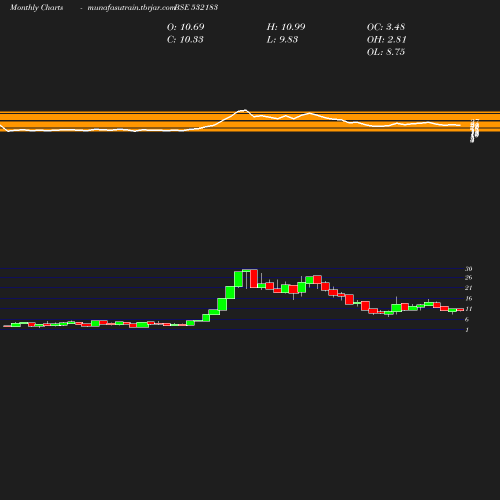Click the price axis label 6
Screen dimensions: 500x500
click(467, 319)
